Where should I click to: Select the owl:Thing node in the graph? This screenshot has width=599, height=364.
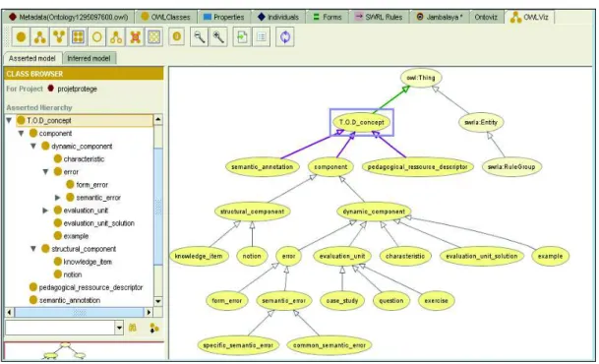421,78
